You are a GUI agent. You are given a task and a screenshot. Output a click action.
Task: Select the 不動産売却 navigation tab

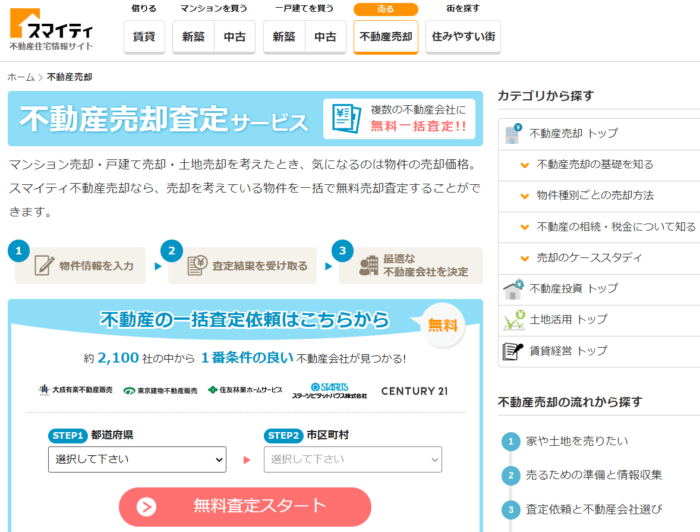coord(386,37)
